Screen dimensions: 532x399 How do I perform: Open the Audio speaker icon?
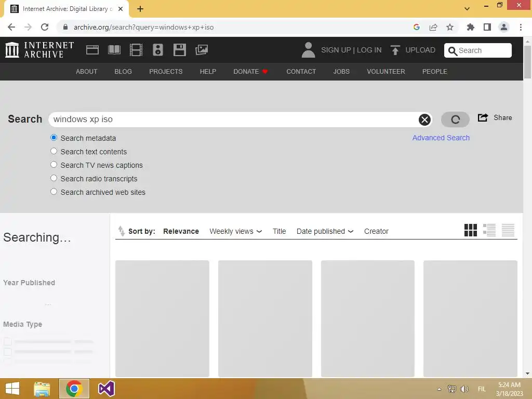(158, 50)
